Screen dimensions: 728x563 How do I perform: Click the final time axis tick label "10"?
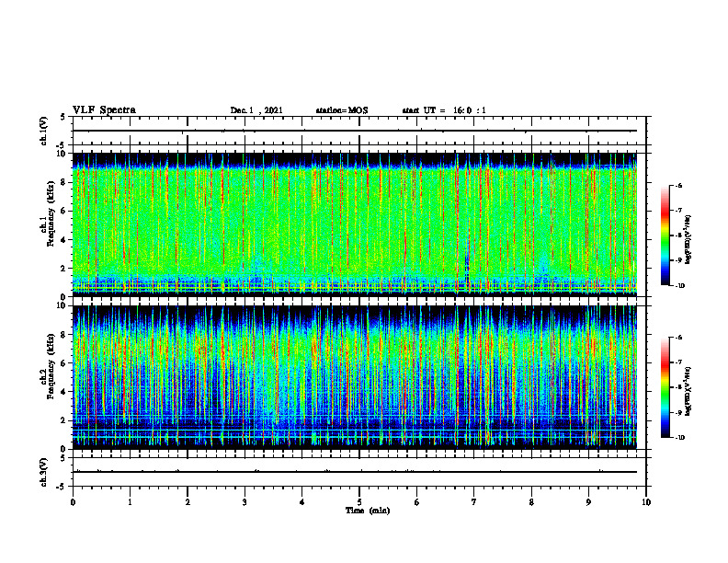[646, 502]
